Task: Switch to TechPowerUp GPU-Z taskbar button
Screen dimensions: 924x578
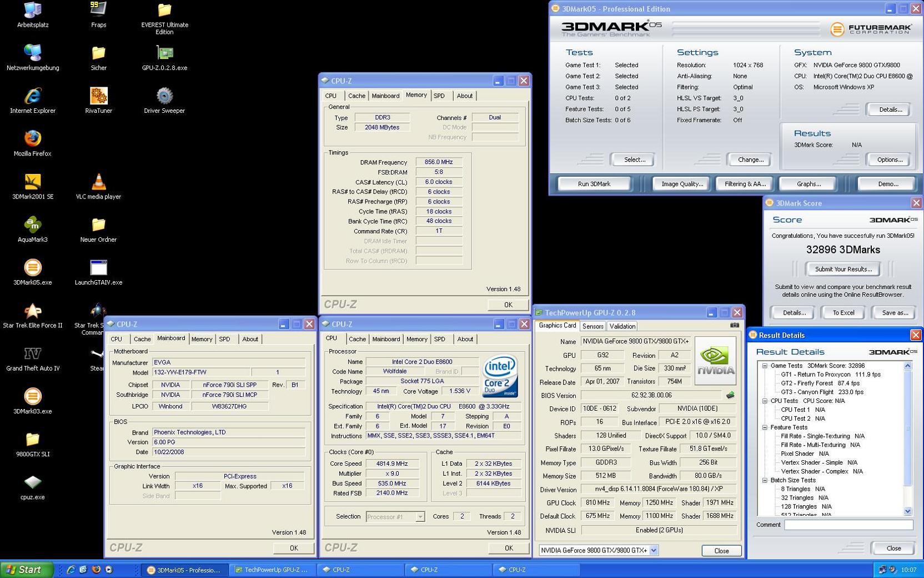Action: pos(272,570)
